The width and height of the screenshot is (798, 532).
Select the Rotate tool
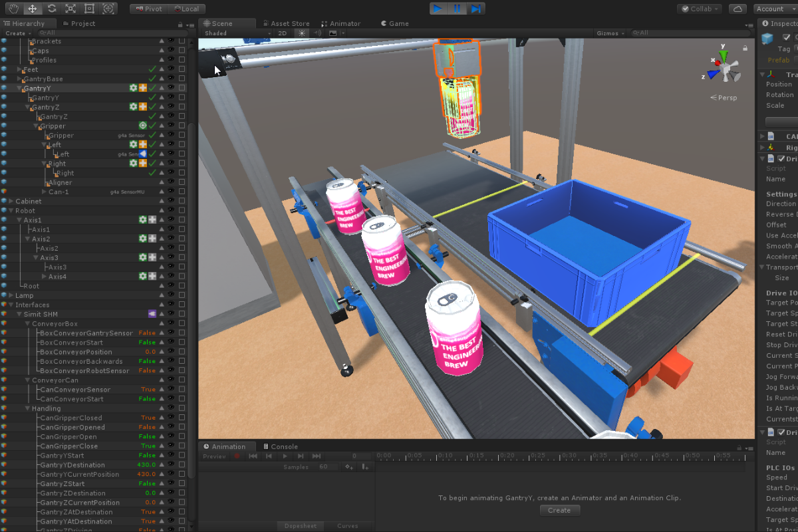pos(51,9)
